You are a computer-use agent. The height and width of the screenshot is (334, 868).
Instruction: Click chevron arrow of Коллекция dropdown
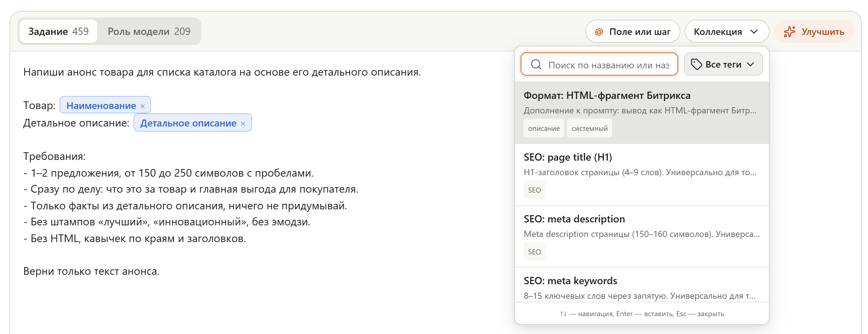point(754,32)
